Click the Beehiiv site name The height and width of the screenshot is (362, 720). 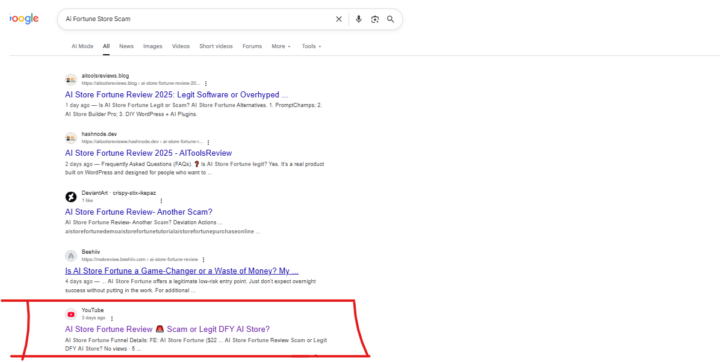pyautogui.click(x=90, y=252)
